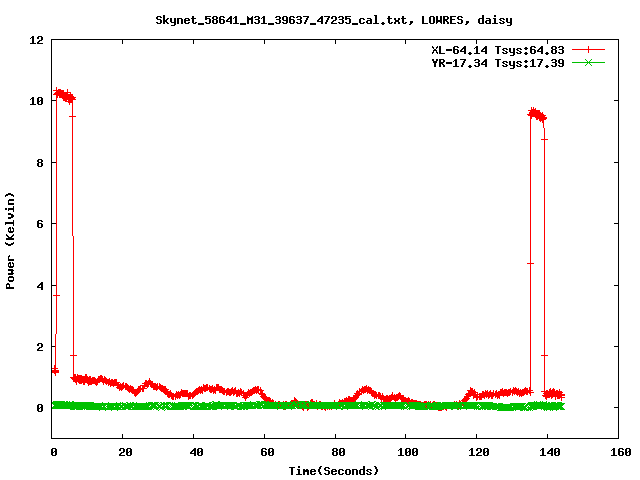Click the y-axis tick label 12
Image resolution: width=640 pixels, height=480 pixels.
[36, 40]
